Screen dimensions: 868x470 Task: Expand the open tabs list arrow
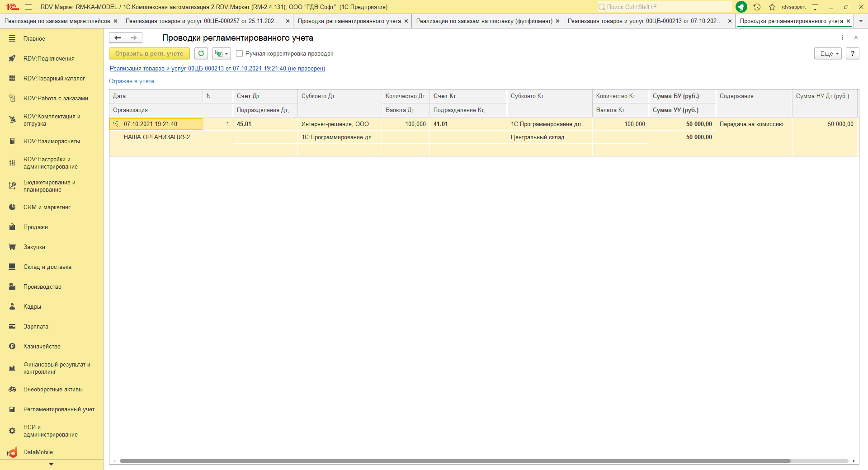click(861, 21)
